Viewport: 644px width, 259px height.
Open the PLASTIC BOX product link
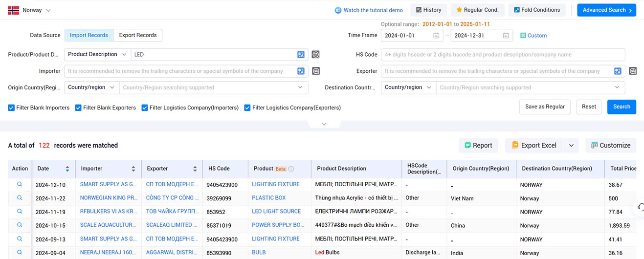pyautogui.click(x=269, y=198)
